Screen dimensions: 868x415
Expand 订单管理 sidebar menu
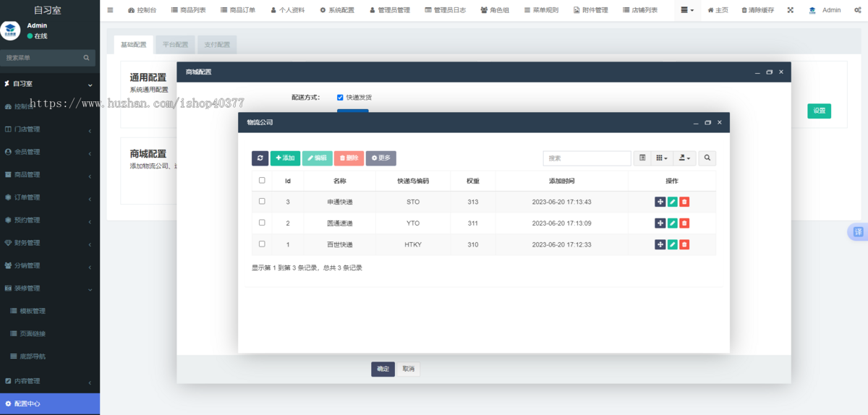pos(50,197)
